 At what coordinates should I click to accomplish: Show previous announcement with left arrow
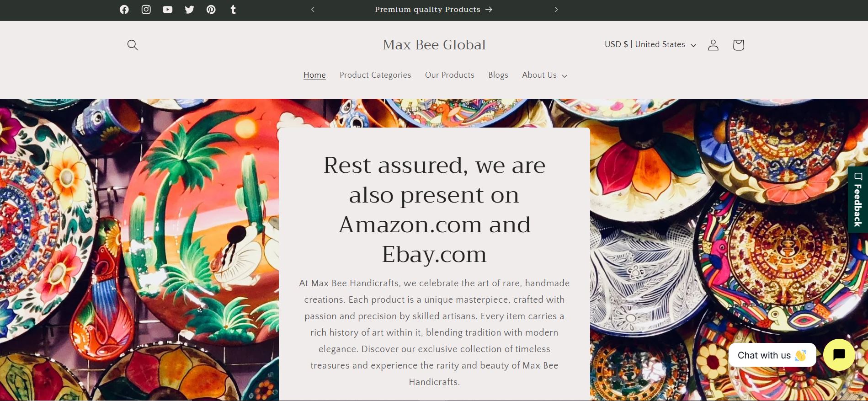313,10
